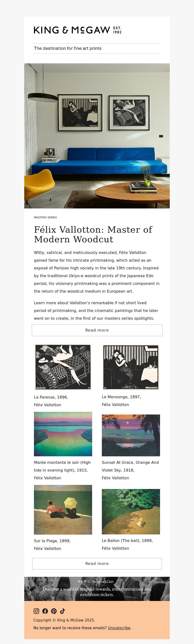194x644 pixels.
Task: Open the La Paresse woodcut thumbnail
Action: click(63, 367)
